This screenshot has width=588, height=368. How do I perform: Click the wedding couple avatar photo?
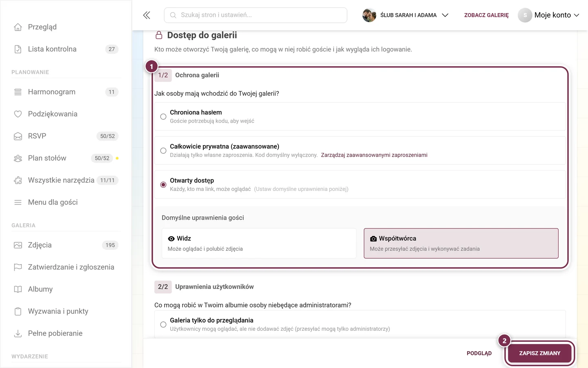click(369, 15)
